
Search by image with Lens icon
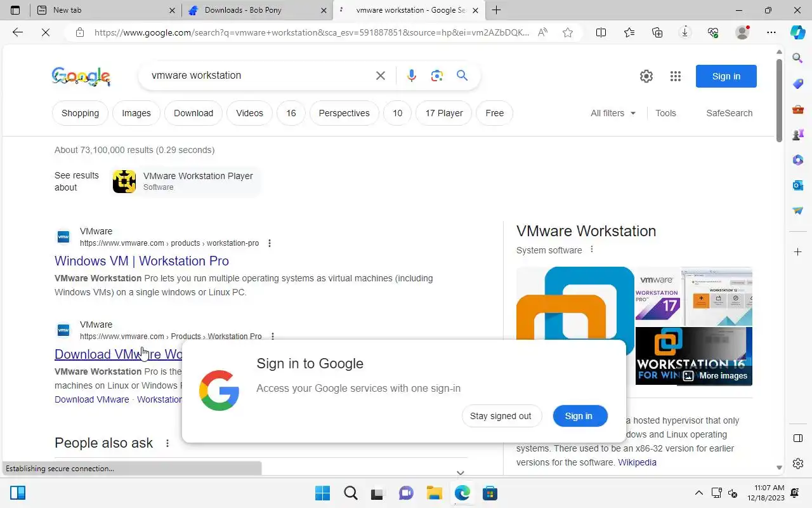pyautogui.click(x=436, y=76)
